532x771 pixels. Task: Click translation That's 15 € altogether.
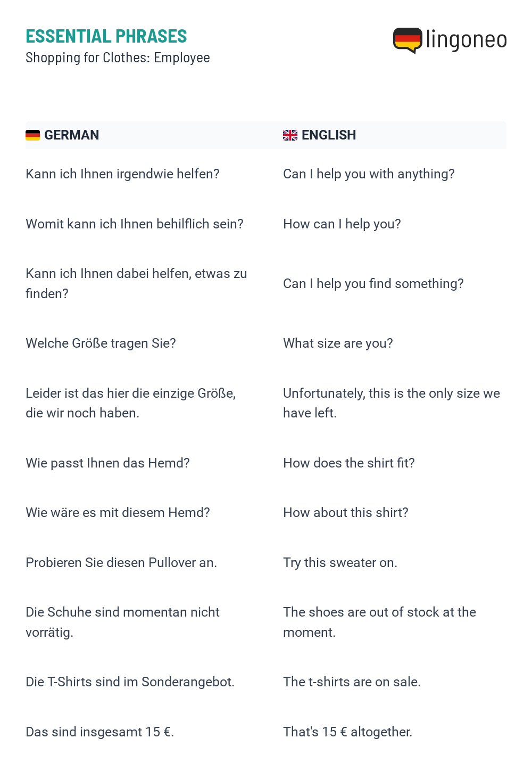(x=347, y=732)
